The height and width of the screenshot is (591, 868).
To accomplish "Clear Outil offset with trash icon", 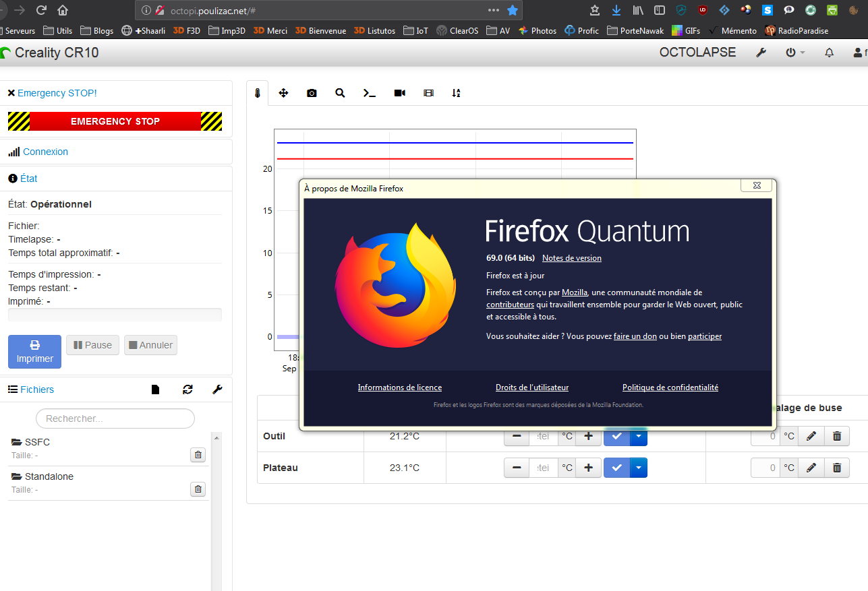I will (x=837, y=436).
